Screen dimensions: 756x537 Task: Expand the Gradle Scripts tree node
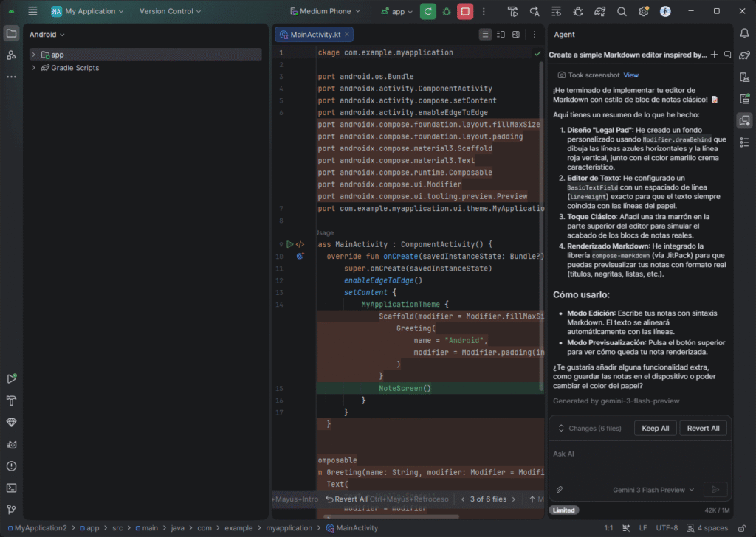point(33,67)
